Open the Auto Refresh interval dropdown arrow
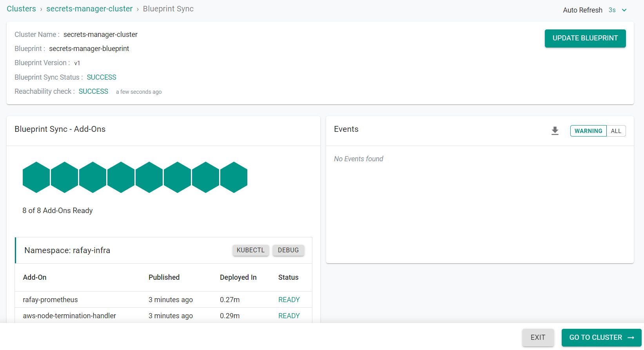Viewport: 644px width, 350px height. pyautogui.click(x=624, y=10)
